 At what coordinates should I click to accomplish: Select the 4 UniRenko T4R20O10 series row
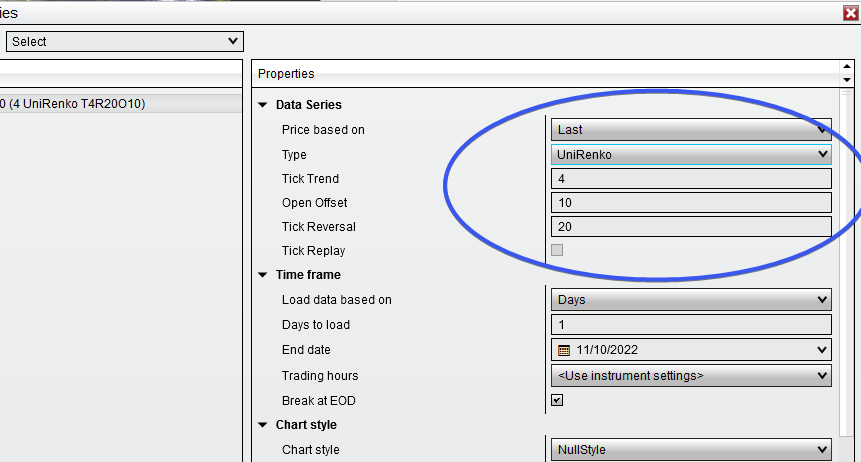click(x=120, y=104)
